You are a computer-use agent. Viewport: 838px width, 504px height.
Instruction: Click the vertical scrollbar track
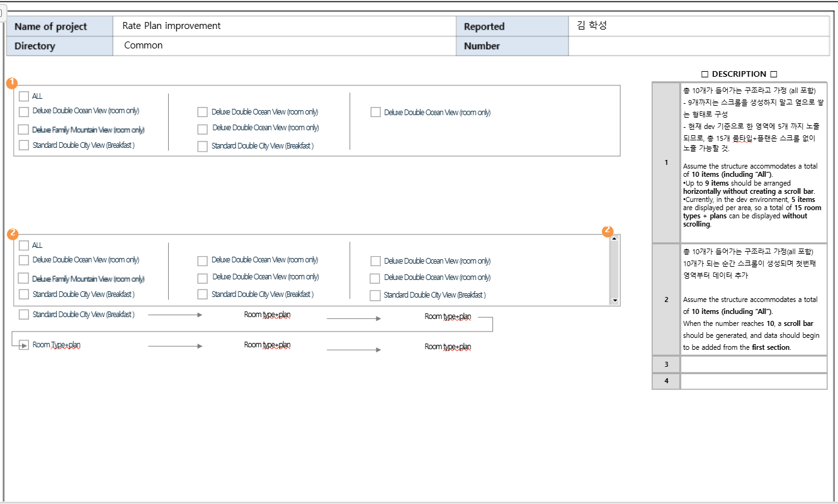pos(614,271)
